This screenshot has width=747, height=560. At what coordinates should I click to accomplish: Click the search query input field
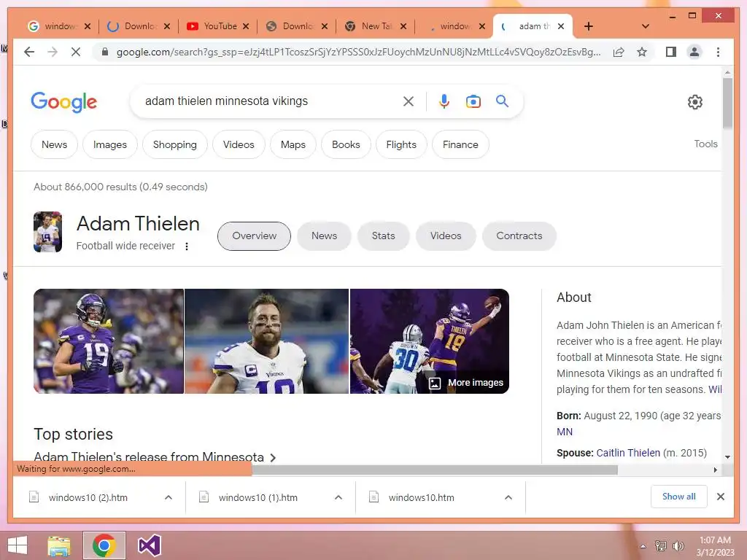[x=269, y=101]
